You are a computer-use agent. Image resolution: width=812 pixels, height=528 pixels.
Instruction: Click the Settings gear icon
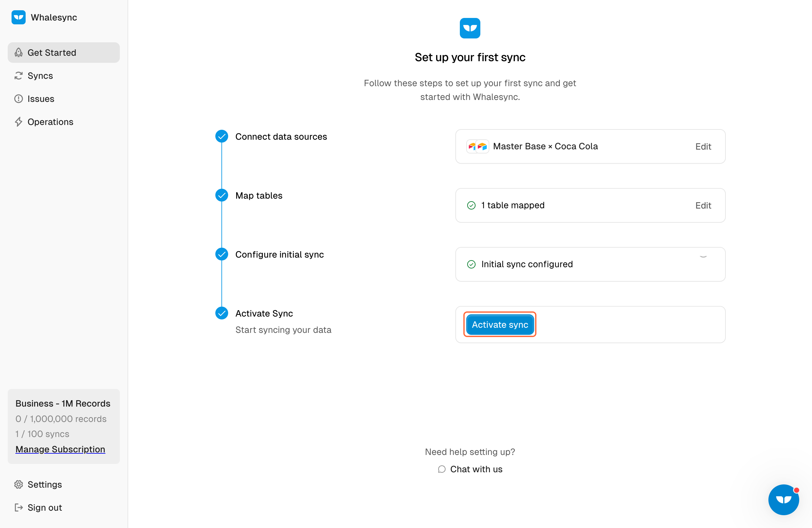pos(18,484)
